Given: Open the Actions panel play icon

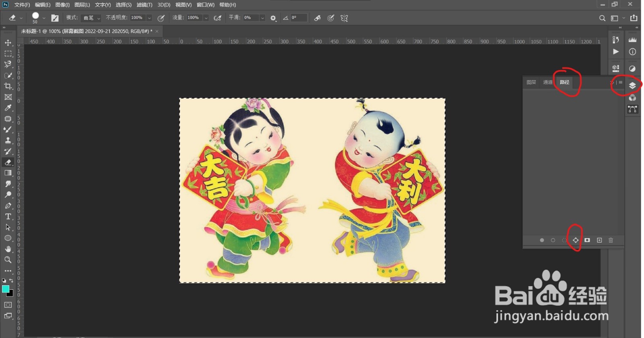Looking at the screenshot, I should tap(615, 52).
